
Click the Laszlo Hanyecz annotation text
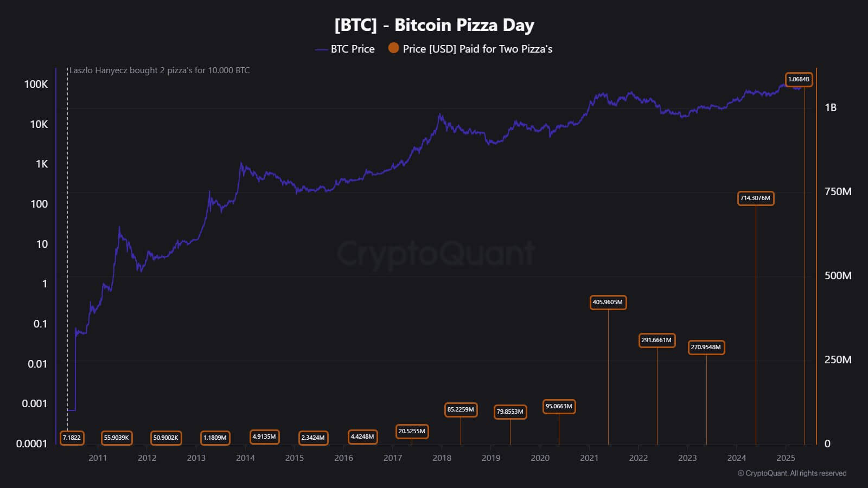point(159,70)
